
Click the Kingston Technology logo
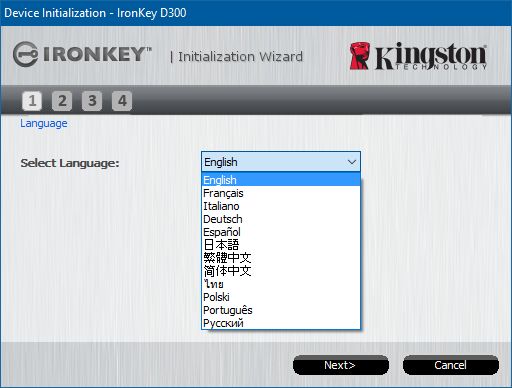click(418, 56)
